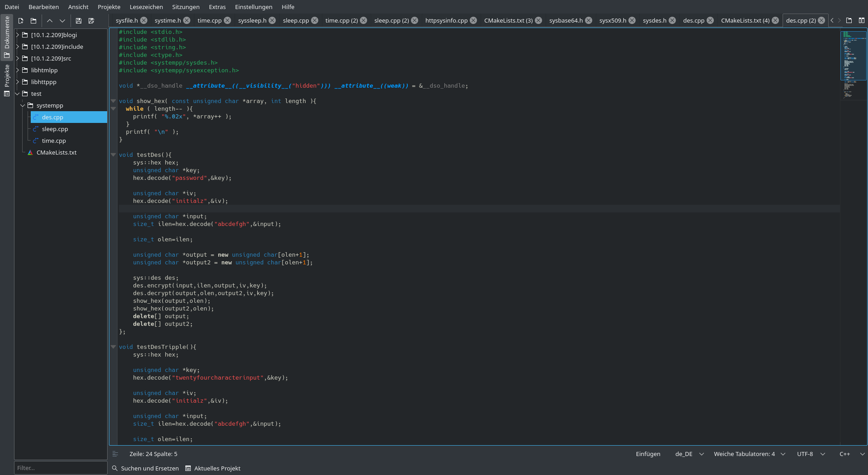Click the open file folder icon
The height and width of the screenshot is (475, 868).
click(33, 21)
